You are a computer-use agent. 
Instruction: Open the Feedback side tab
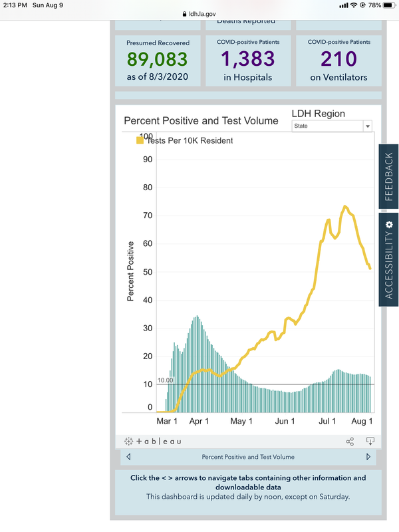click(x=388, y=177)
